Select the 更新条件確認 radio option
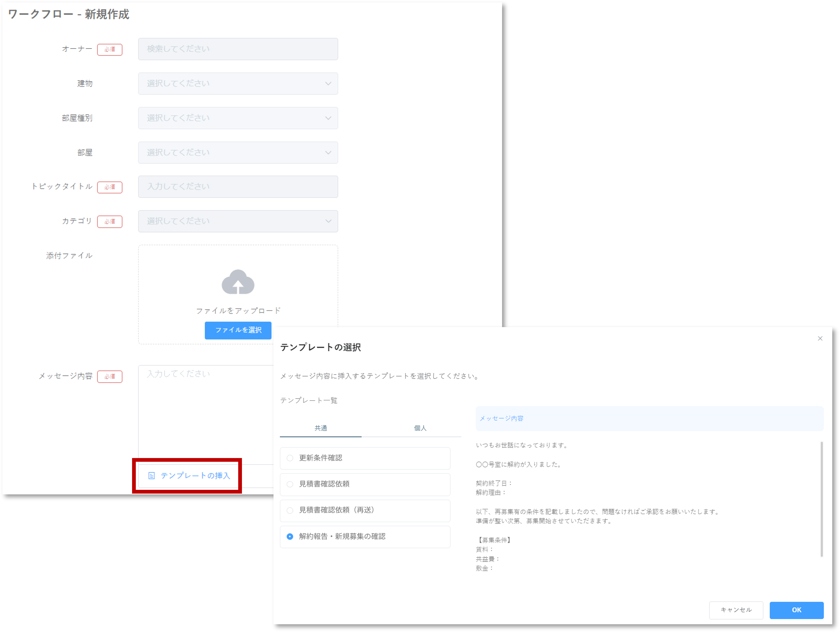 [290, 458]
